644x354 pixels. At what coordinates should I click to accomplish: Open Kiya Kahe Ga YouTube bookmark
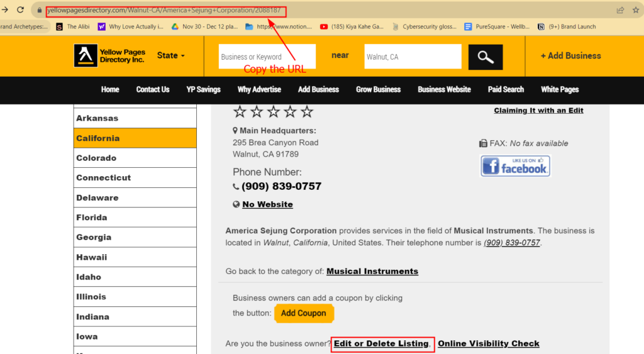point(352,26)
